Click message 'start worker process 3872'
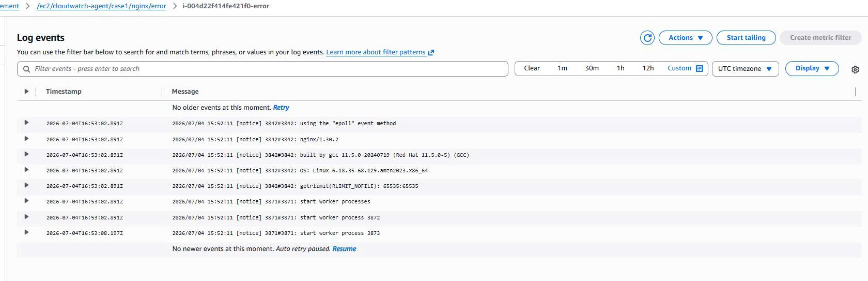Image resolution: width=868 pixels, height=281 pixels. point(340,218)
